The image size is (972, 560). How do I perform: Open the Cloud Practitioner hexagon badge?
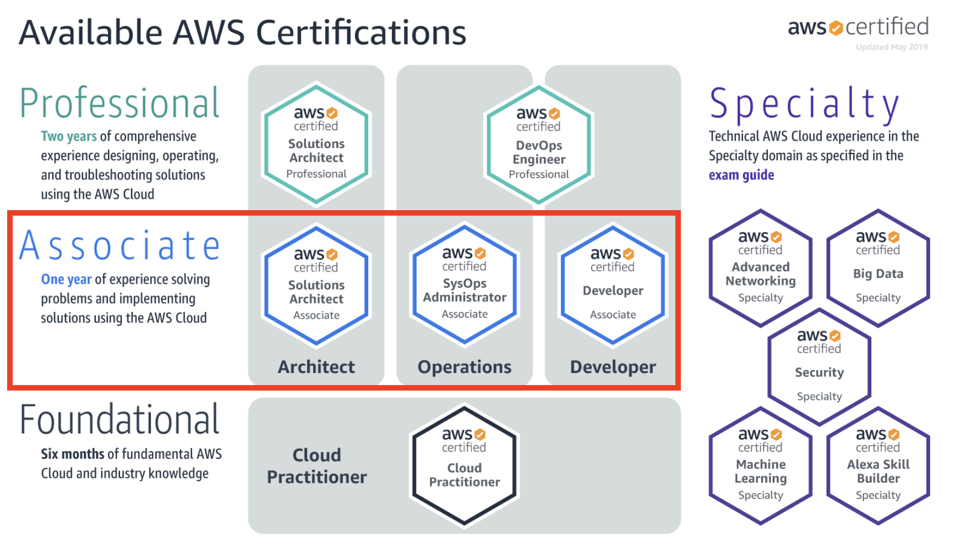point(465,465)
